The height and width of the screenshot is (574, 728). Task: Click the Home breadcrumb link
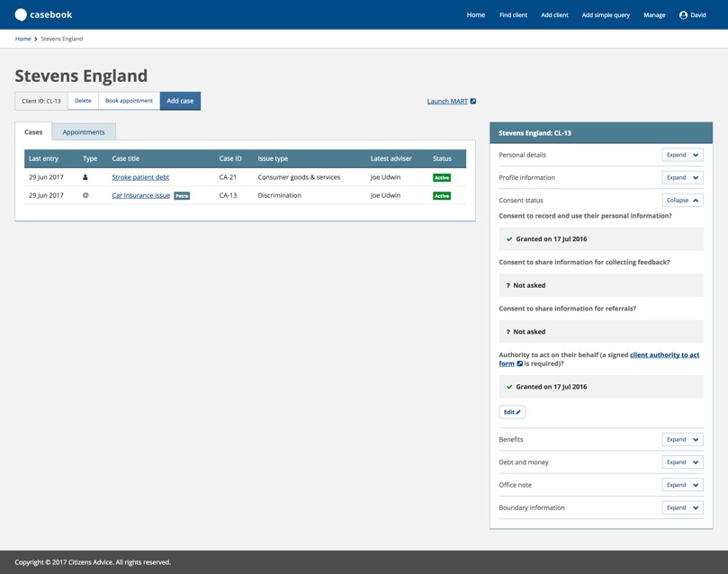point(22,39)
